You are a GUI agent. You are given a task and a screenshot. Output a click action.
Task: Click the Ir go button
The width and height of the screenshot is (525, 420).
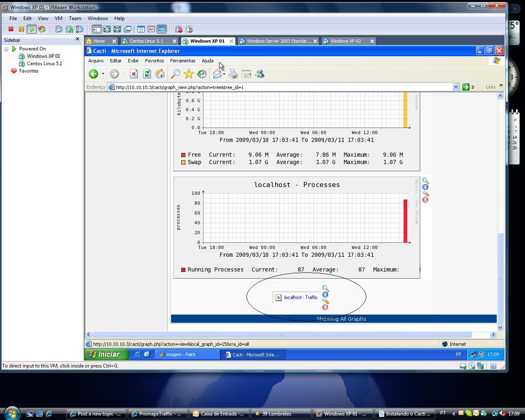469,87
